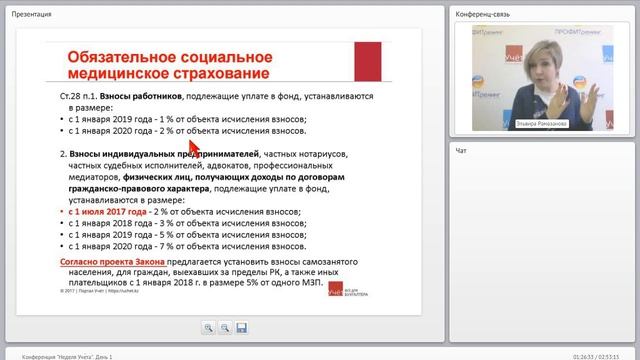
Task: Click the line 'с 1 января 2018 года - 3 %'
Action: (x=187, y=223)
